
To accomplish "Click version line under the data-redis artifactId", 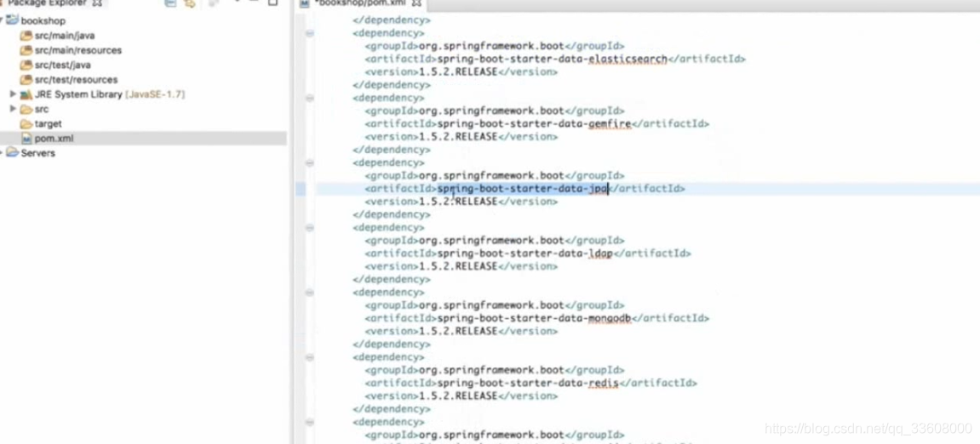I will click(461, 396).
